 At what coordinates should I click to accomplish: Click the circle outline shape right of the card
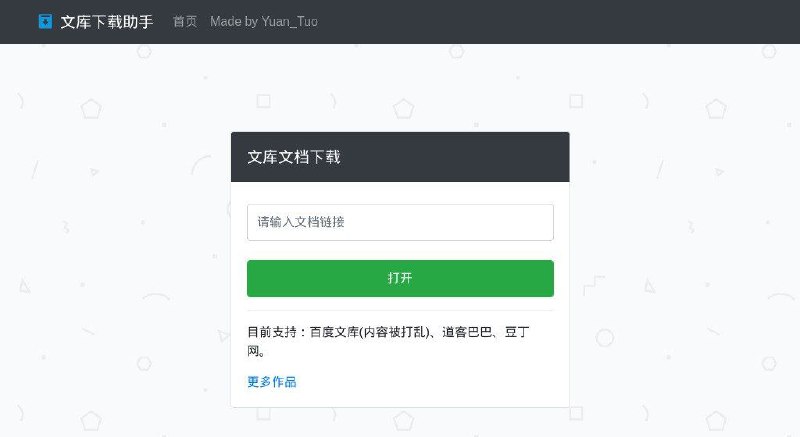point(605,338)
